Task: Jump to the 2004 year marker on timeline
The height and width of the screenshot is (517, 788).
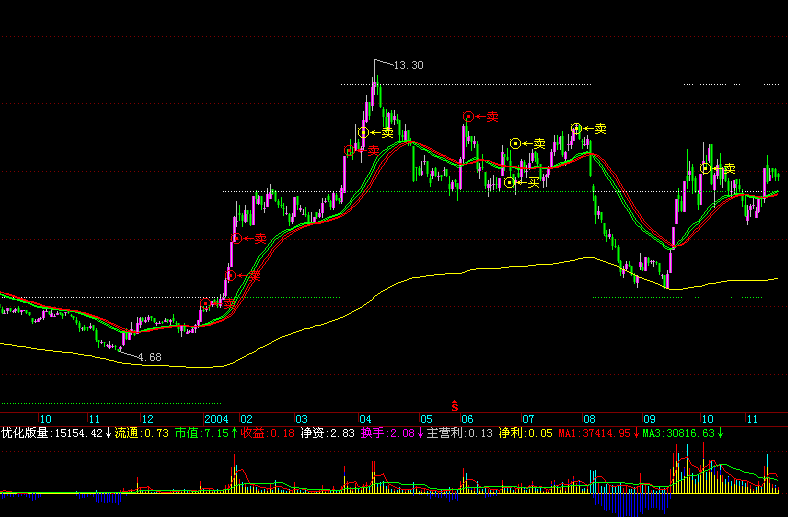Action: coord(216,419)
